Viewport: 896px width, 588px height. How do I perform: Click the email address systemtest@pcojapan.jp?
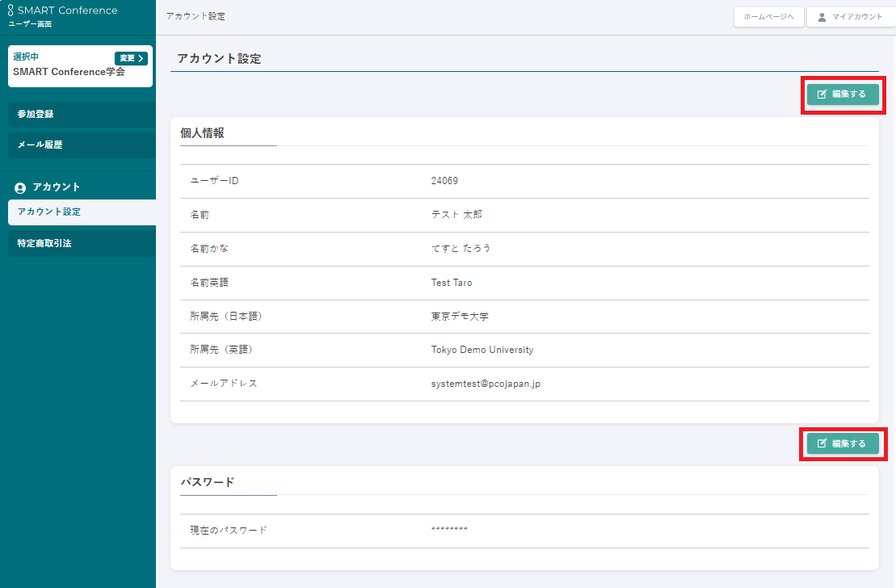click(486, 384)
